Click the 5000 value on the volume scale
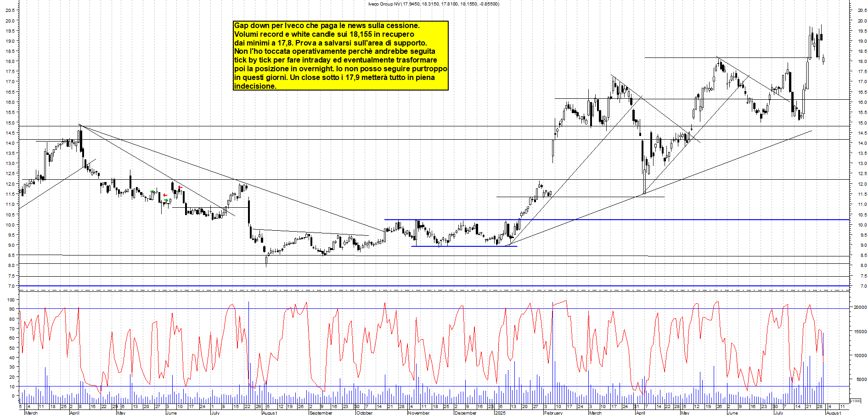The image size is (868, 415). (x=861, y=380)
